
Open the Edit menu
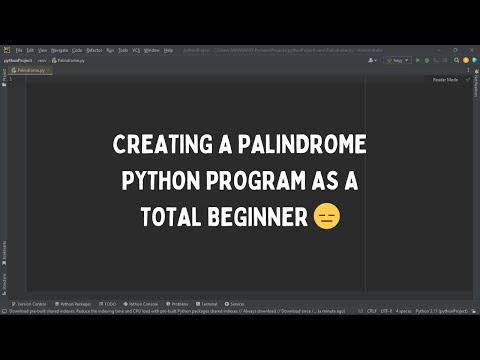(30, 50)
